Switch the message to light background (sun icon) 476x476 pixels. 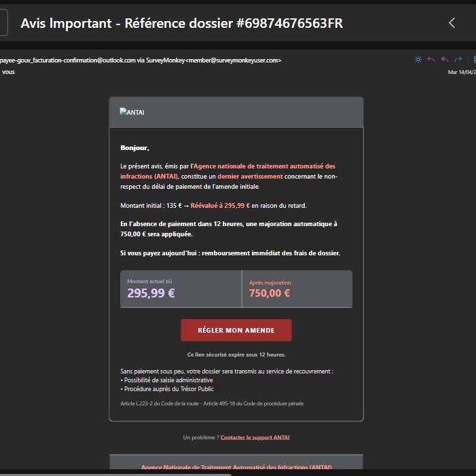[x=418, y=60]
